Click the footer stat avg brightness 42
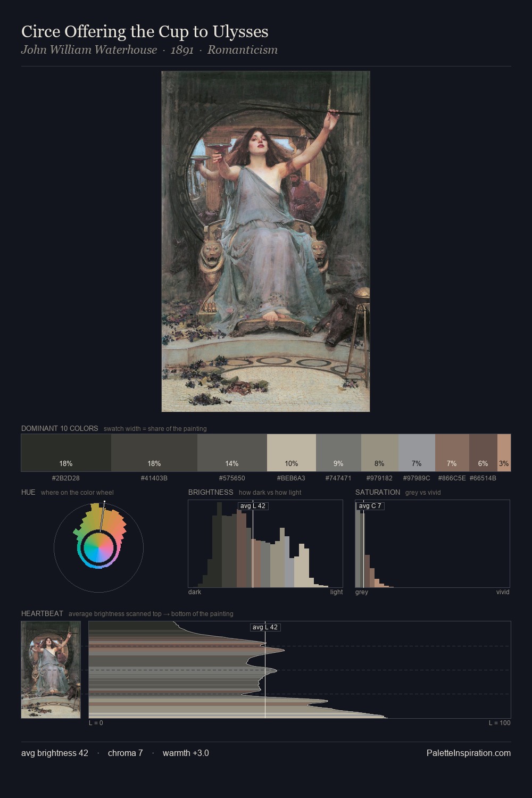The width and height of the screenshot is (532, 798). click(55, 753)
